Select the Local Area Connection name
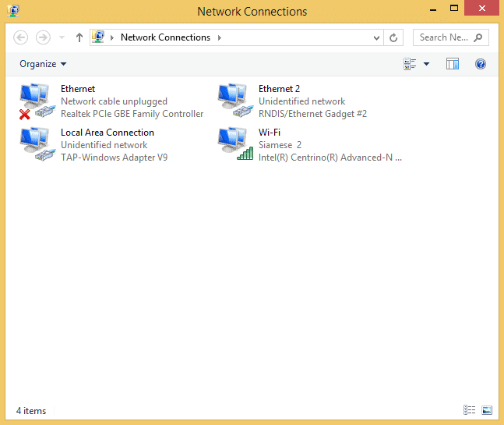Viewport: 504px width, 425px height. [x=107, y=133]
